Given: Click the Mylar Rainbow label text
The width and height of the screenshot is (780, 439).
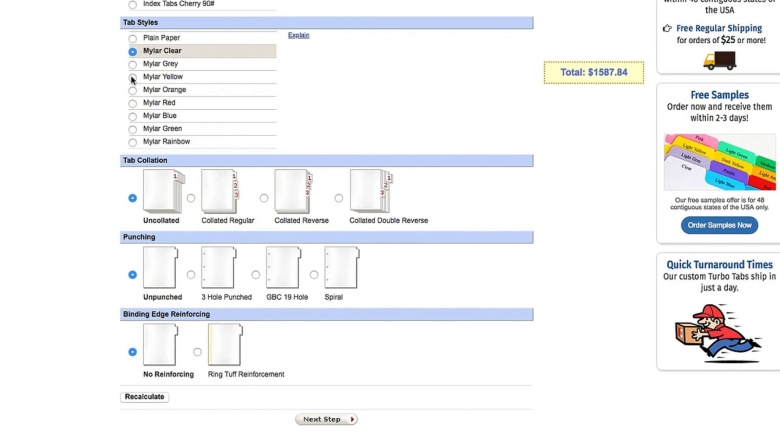Looking at the screenshot, I should pyautogui.click(x=167, y=142).
